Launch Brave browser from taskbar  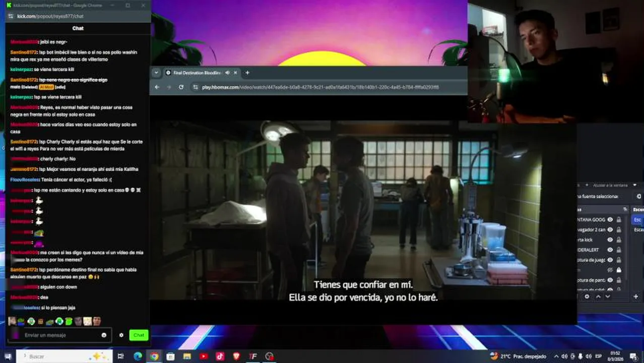pyautogui.click(x=236, y=356)
